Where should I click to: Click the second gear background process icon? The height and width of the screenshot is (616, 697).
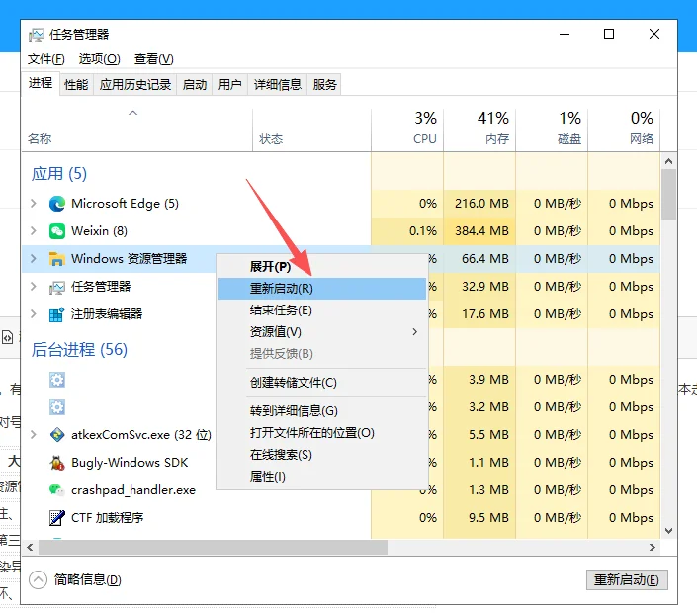57,407
